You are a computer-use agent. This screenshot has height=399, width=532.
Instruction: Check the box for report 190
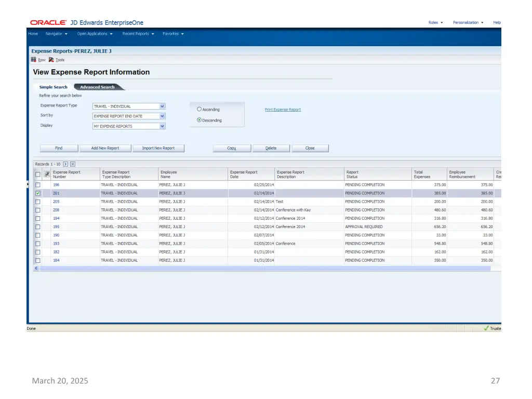tap(38, 235)
